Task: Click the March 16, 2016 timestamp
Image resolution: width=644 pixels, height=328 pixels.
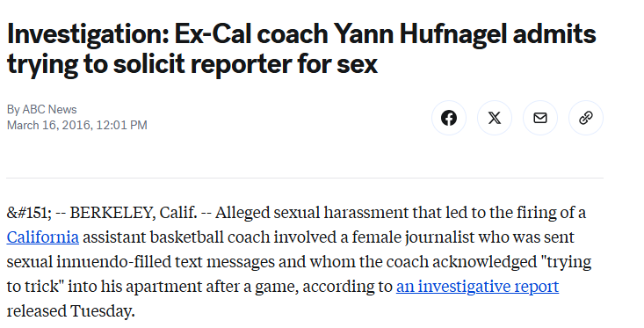Action: click(76, 125)
